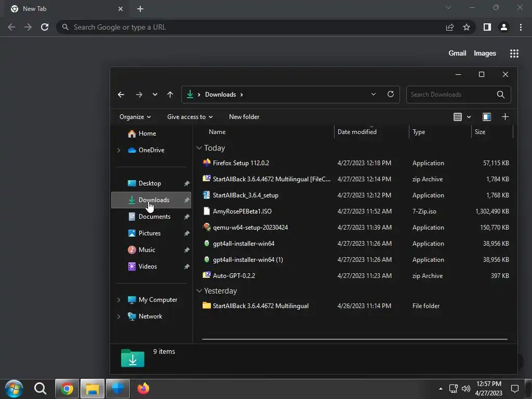Open the view options dropdown arrow
Viewport: 532px width, 399px height.
(469, 117)
